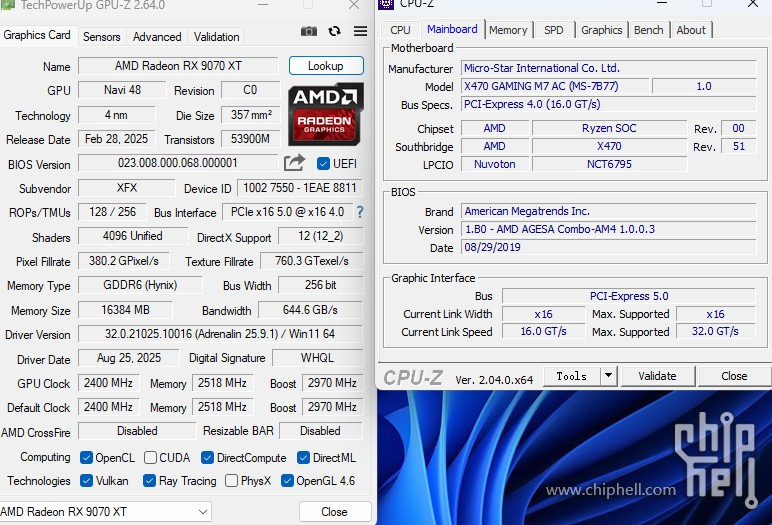Enable the CUDA checkbox
This screenshot has width=772, height=525.
click(x=150, y=458)
